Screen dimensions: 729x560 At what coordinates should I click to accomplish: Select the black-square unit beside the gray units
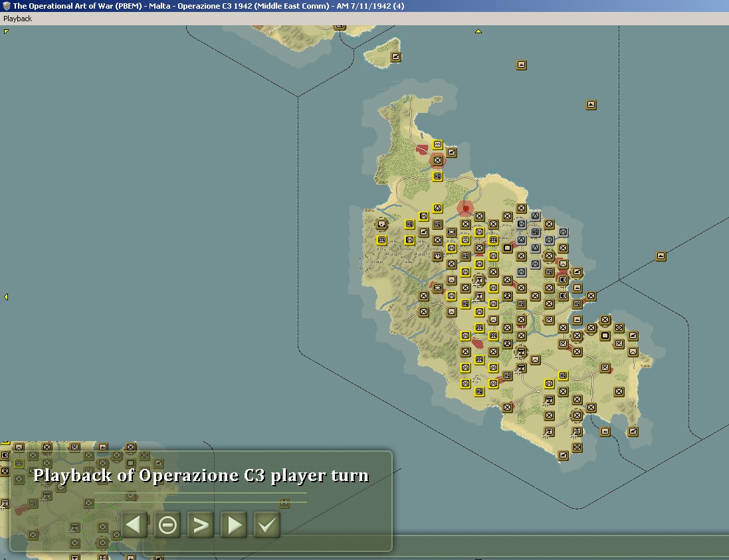click(507, 248)
